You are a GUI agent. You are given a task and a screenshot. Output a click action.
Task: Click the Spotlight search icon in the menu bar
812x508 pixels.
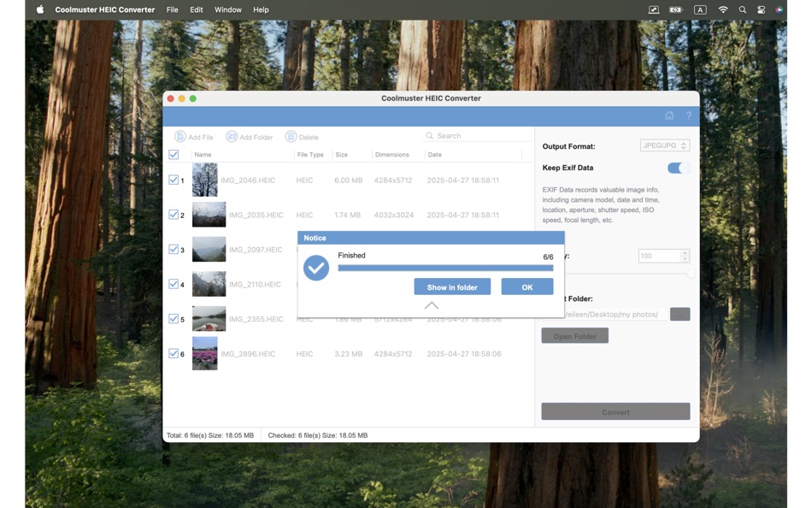click(x=741, y=9)
